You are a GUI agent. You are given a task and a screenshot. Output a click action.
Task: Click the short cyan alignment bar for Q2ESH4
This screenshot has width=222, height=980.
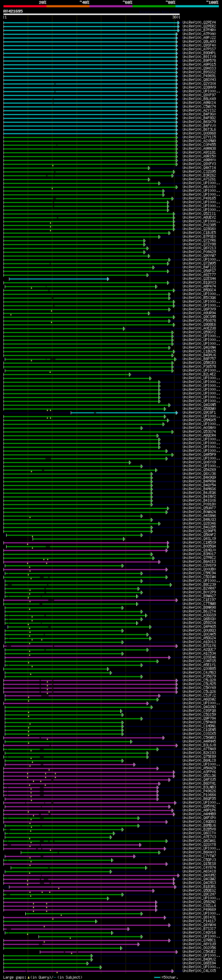coord(59,279)
